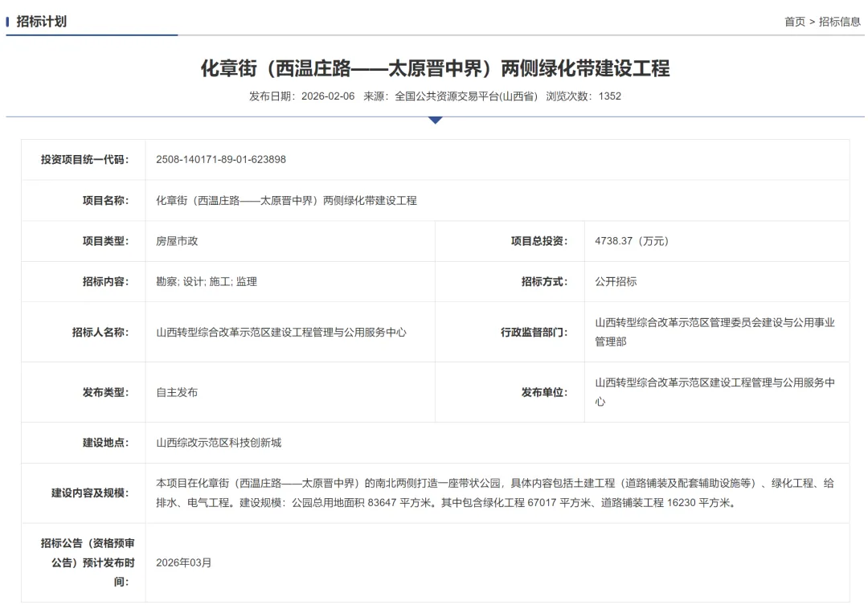This screenshot has height=609, width=868.
Task: Select the page title 化章街…两侧绿化带建设工程
Action: point(435,68)
